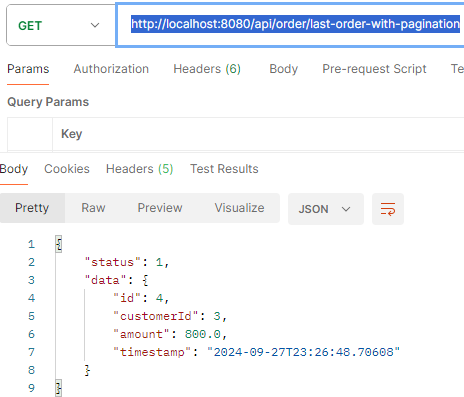
Task: Open the Test Results tab
Action: (x=224, y=169)
